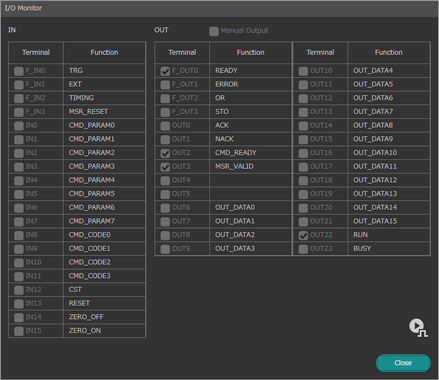Select the OUT_DATA13 function cell
This screenshot has width=439, height=380.
pos(389,194)
